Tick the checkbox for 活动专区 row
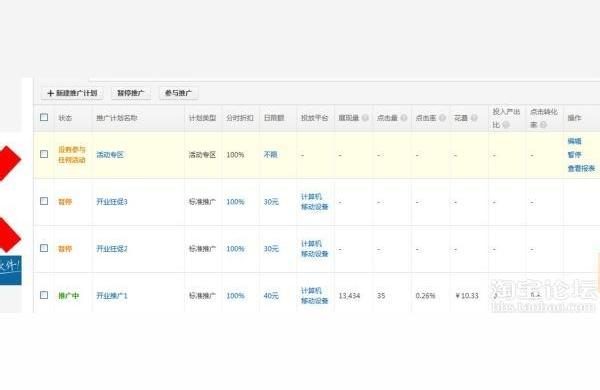This screenshot has width=600, height=390. tap(44, 154)
